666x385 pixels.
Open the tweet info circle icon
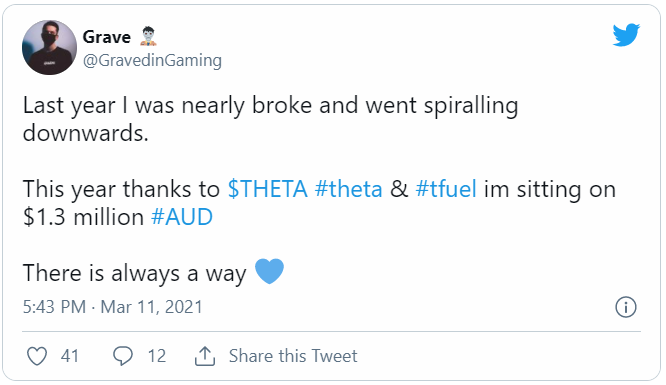click(626, 307)
